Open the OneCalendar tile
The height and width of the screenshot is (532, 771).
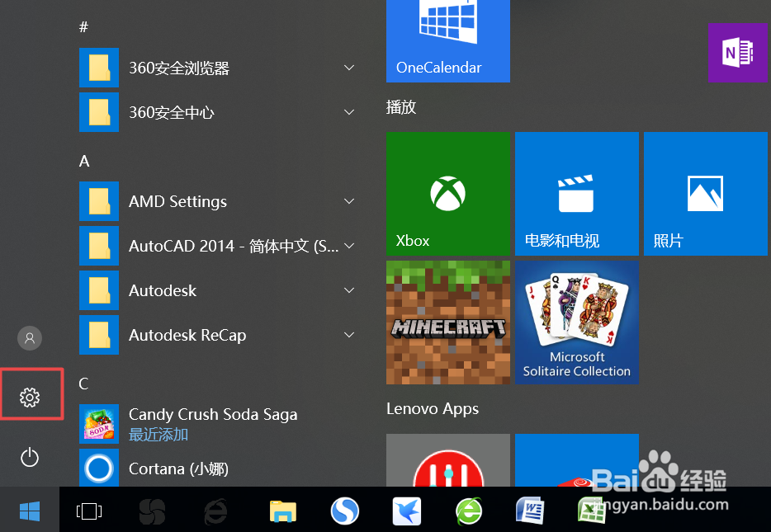(448, 41)
